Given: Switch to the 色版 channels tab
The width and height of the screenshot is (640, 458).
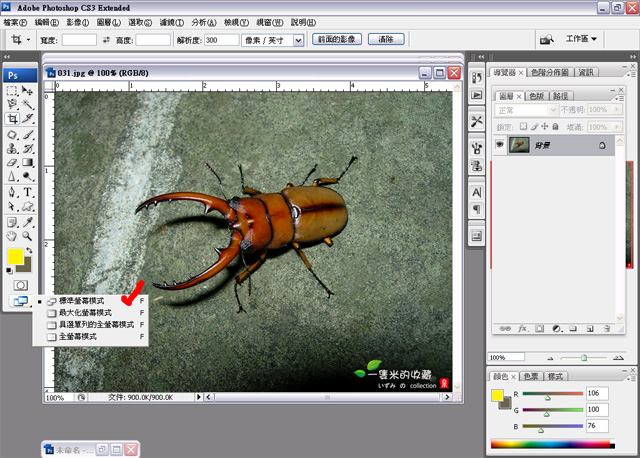Looking at the screenshot, I should (x=537, y=95).
